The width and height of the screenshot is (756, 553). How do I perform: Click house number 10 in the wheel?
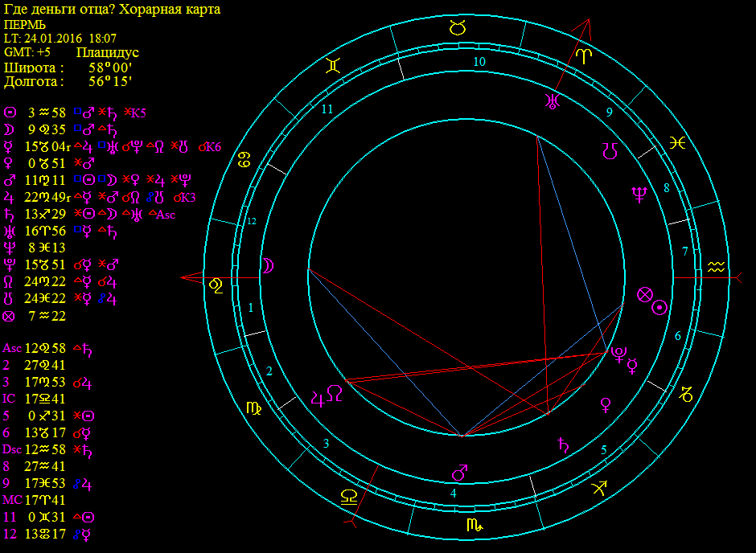click(479, 62)
